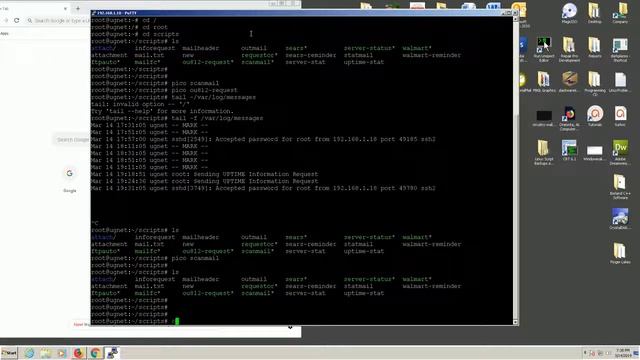Image resolution: width=640 pixels, height=360 pixels.
Task: Switch to PuTTY from the taskbar
Action: (112, 353)
